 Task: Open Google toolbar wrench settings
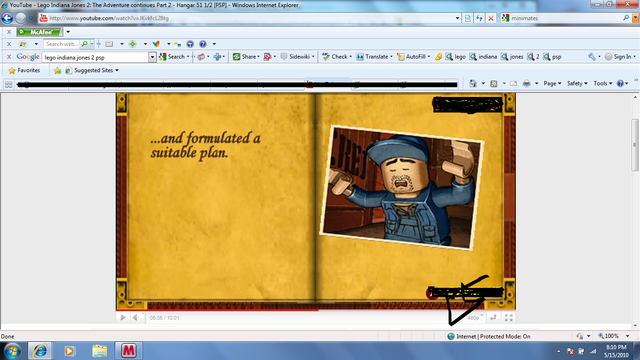point(592,57)
